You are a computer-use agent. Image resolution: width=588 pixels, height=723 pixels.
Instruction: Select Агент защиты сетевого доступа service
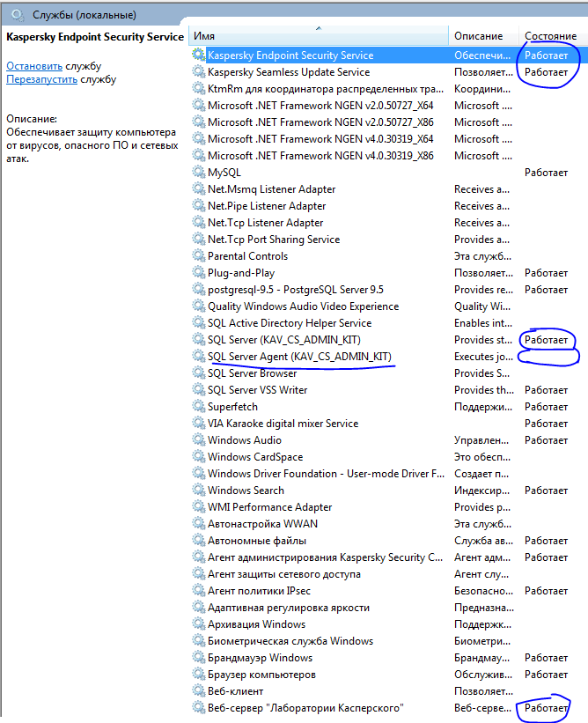(283, 573)
